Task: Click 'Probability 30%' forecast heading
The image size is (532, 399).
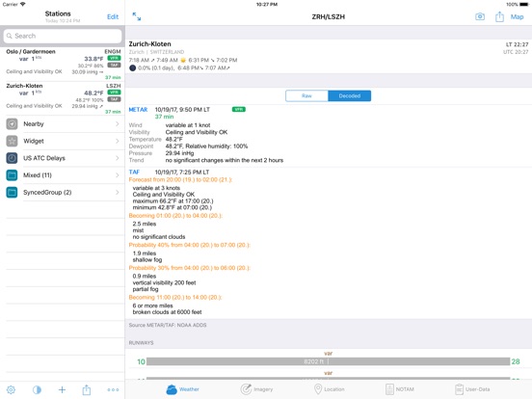Action: click(189, 268)
